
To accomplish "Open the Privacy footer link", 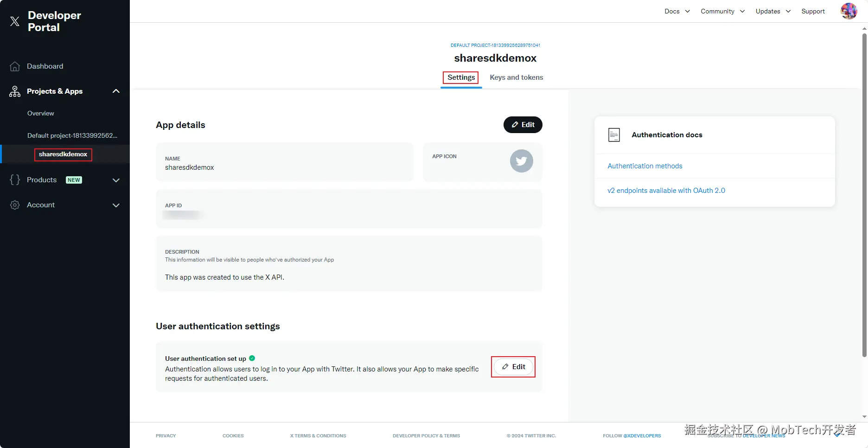I will click(x=166, y=436).
